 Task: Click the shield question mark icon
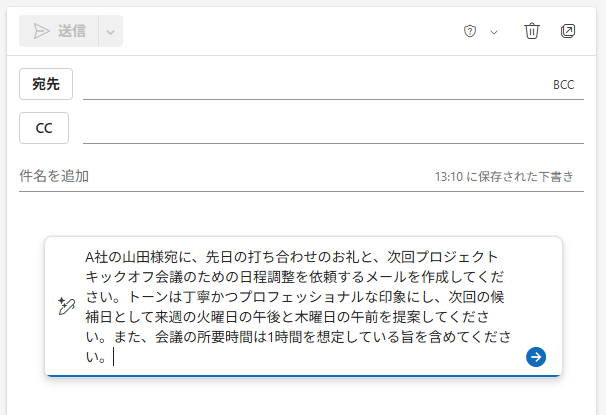(470, 31)
